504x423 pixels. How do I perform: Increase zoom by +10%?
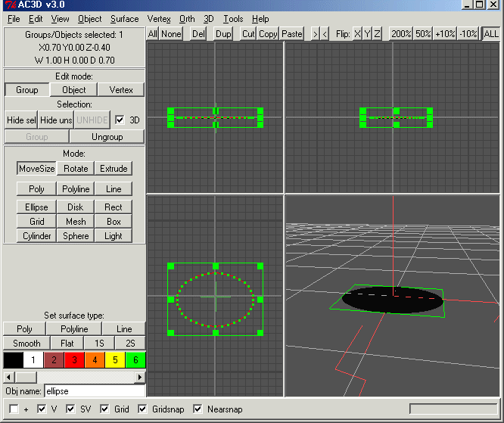click(445, 34)
